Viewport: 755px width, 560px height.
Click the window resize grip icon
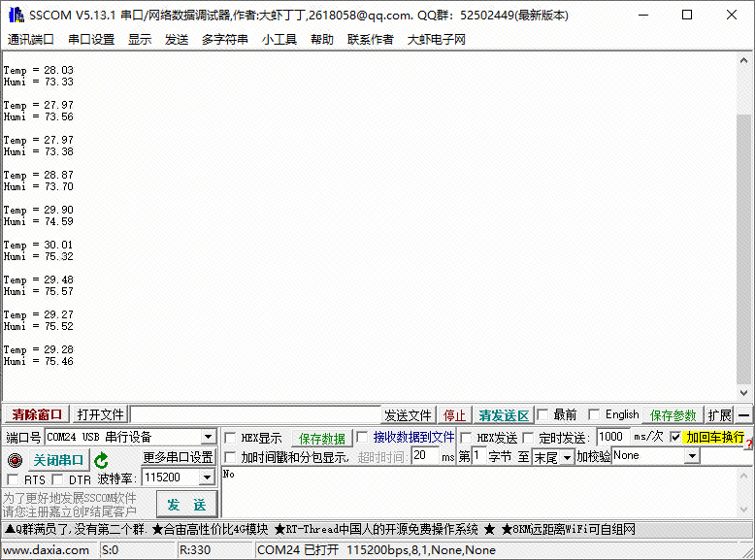tap(748, 552)
